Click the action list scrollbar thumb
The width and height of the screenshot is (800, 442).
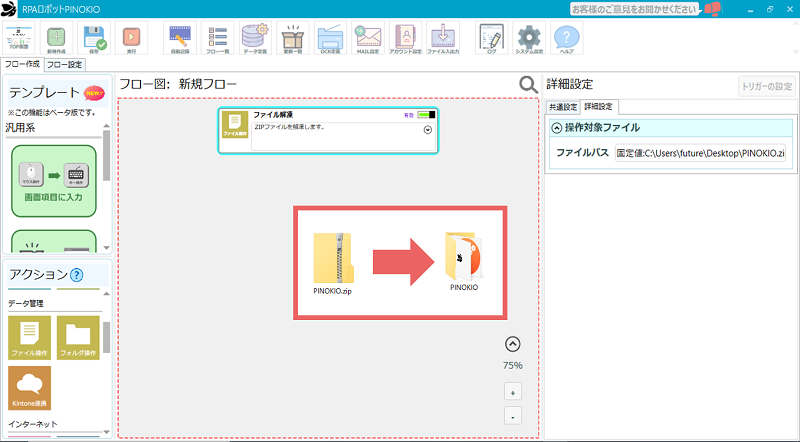106,337
